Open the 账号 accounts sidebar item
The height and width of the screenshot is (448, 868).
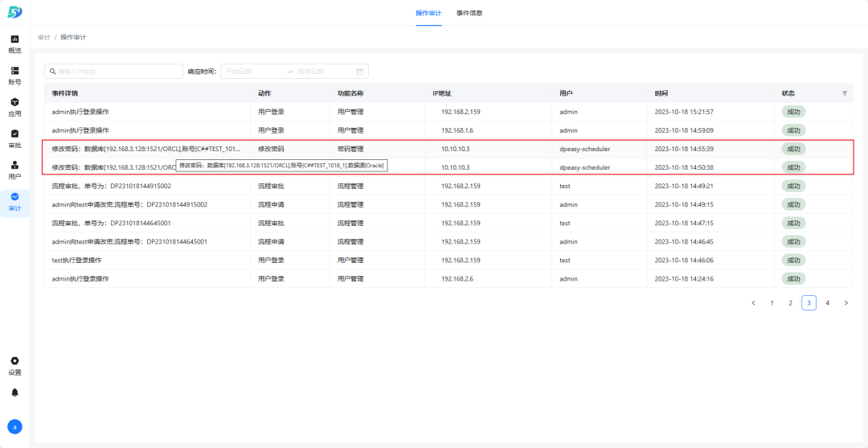15,76
